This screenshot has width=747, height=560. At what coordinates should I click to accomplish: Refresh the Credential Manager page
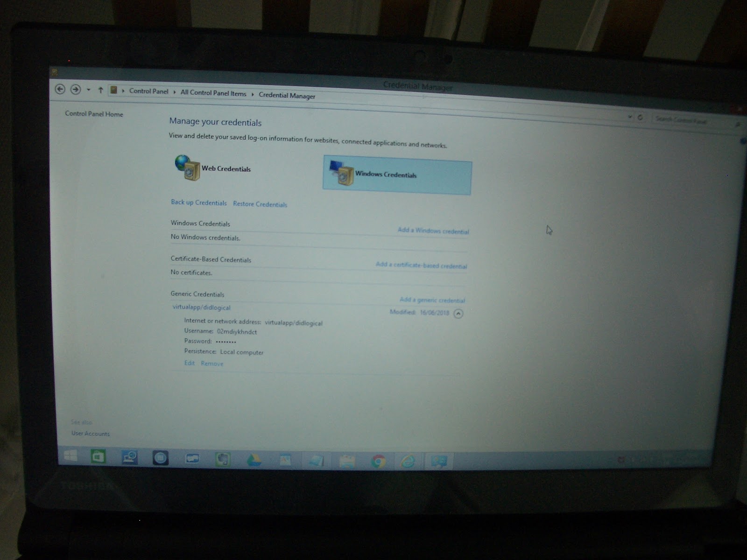pos(640,118)
